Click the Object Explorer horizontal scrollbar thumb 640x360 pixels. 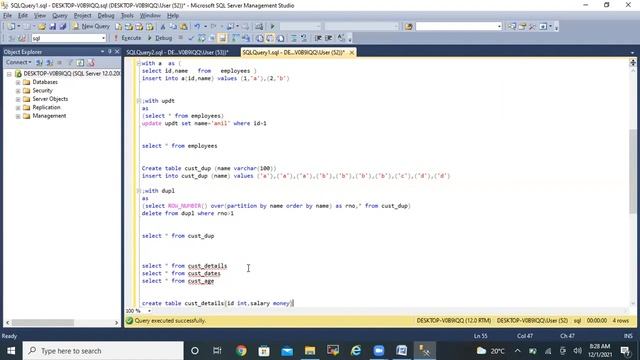click(43, 322)
